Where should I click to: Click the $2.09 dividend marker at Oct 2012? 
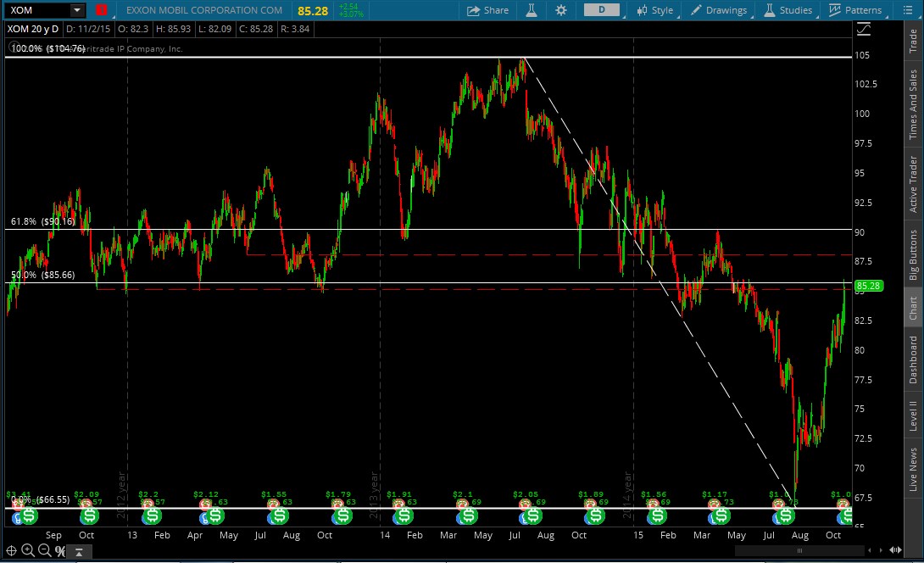click(x=90, y=516)
